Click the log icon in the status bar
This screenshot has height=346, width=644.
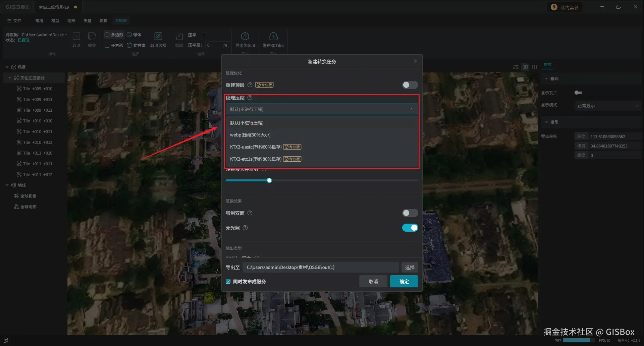[6, 340]
